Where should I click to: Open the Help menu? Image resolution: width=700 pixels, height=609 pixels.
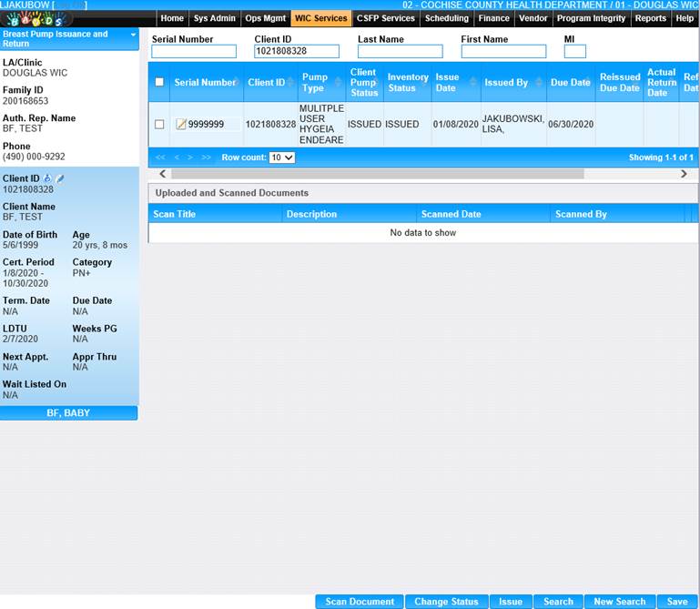point(685,18)
